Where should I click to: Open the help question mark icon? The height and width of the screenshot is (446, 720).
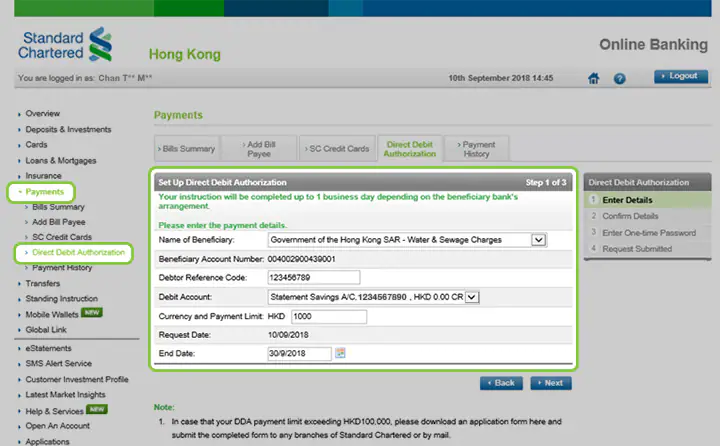[x=619, y=78]
